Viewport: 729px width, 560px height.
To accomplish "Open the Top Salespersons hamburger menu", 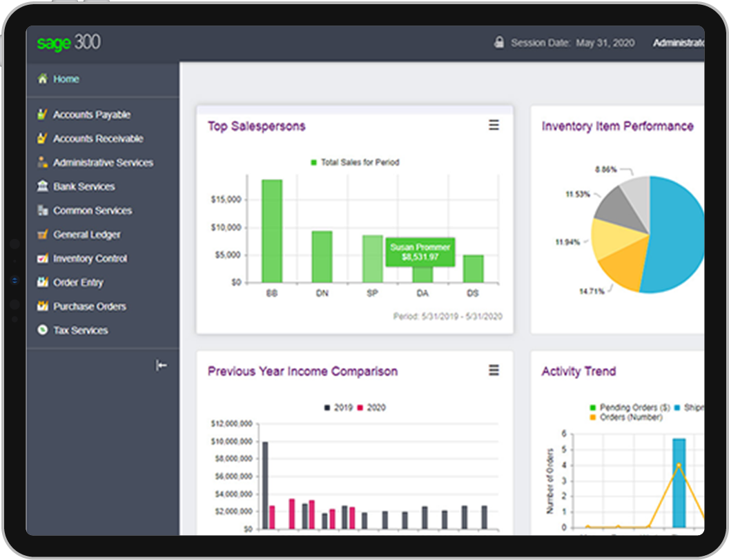I will click(494, 125).
